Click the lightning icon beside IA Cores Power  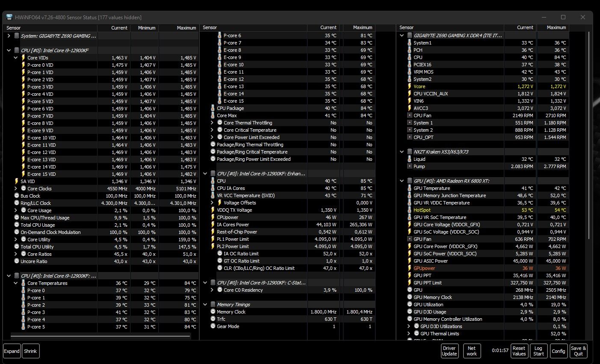[213, 225]
